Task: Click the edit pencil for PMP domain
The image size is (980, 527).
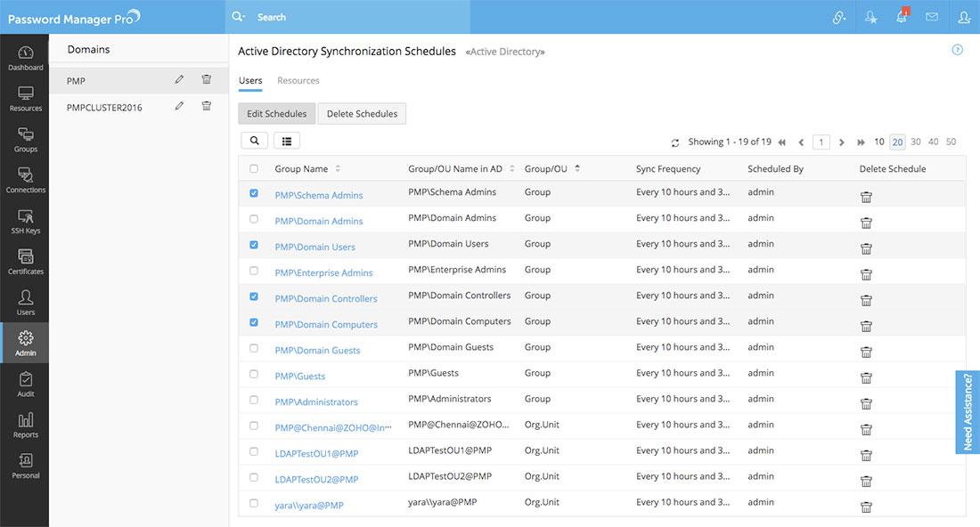Action: 179,80
